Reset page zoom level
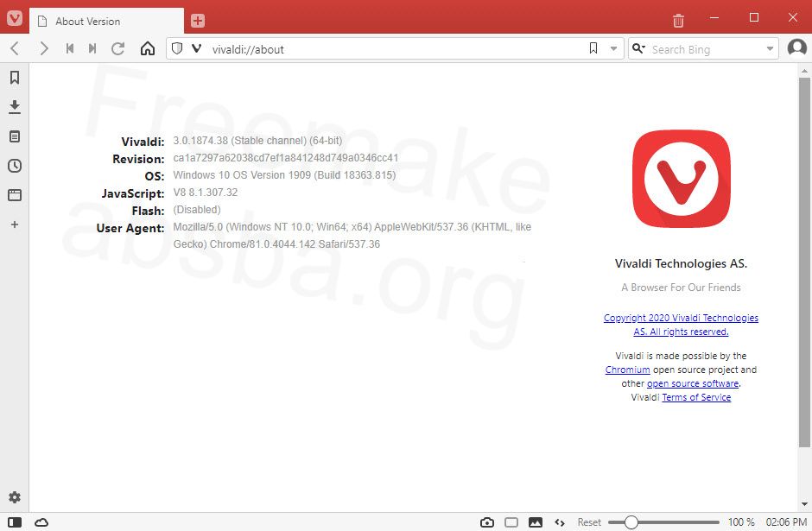 [x=589, y=522]
